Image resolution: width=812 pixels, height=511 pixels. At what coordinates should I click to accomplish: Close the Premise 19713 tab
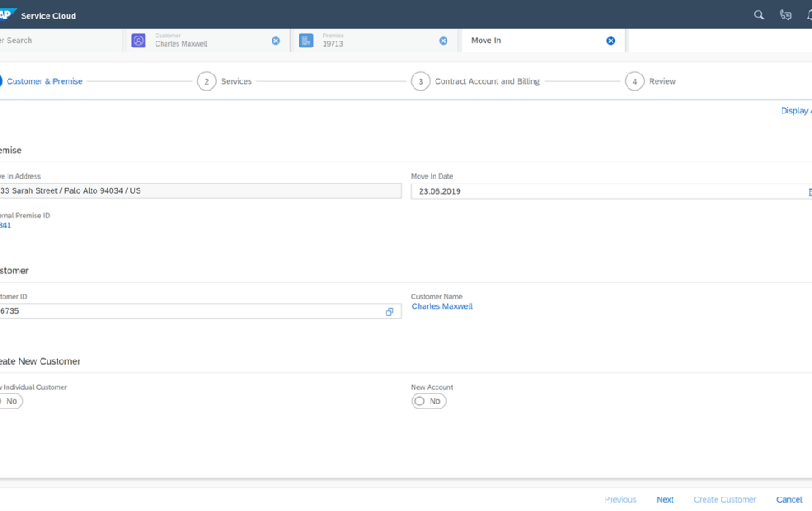(x=443, y=41)
